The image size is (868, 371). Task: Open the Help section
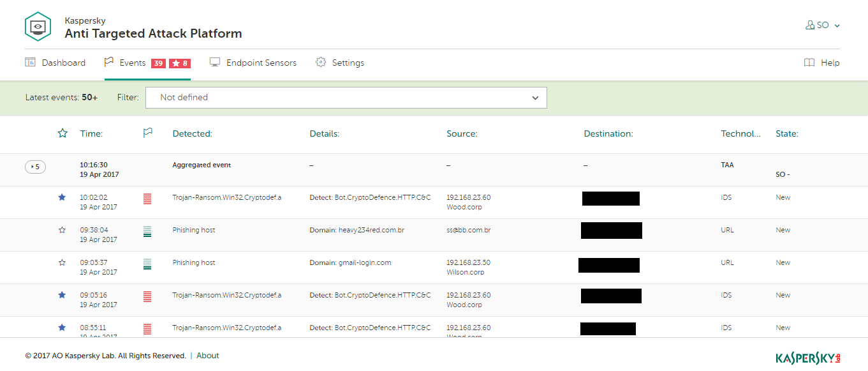coord(822,63)
